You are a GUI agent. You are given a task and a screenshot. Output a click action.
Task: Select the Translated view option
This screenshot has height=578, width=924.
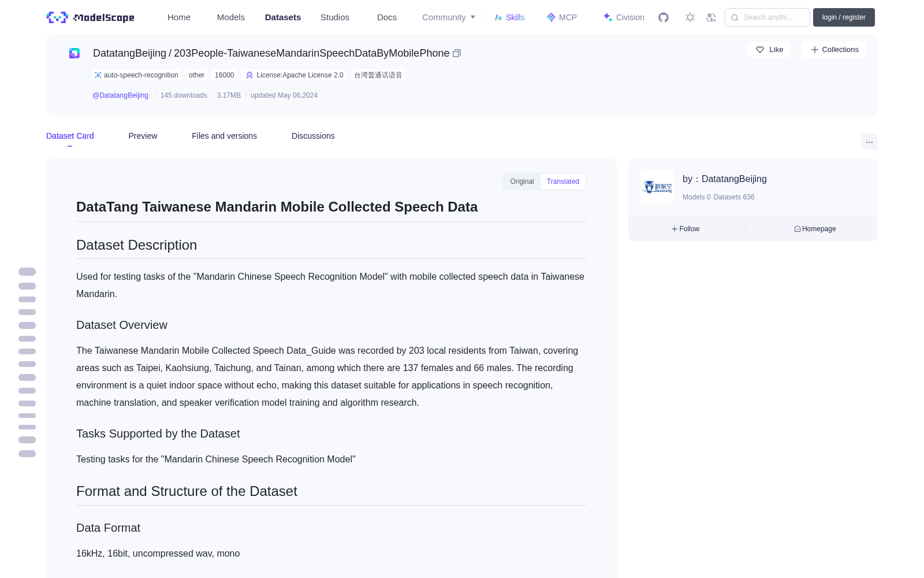pyautogui.click(x=563, y=181)
